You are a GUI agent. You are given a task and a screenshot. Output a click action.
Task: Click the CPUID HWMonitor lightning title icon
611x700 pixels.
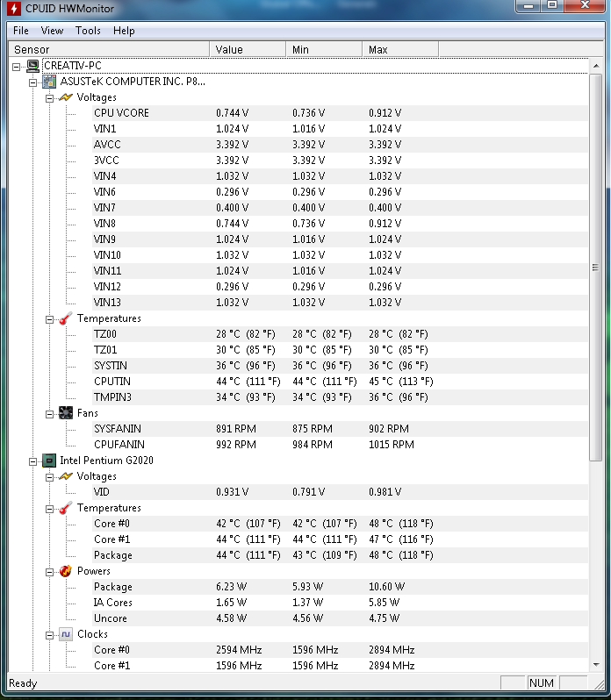(13, 8)
